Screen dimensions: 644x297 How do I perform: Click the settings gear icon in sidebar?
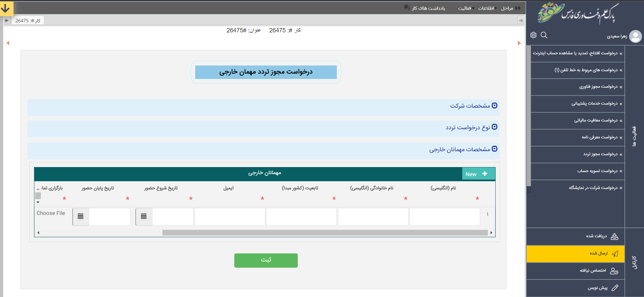point(533,35)
